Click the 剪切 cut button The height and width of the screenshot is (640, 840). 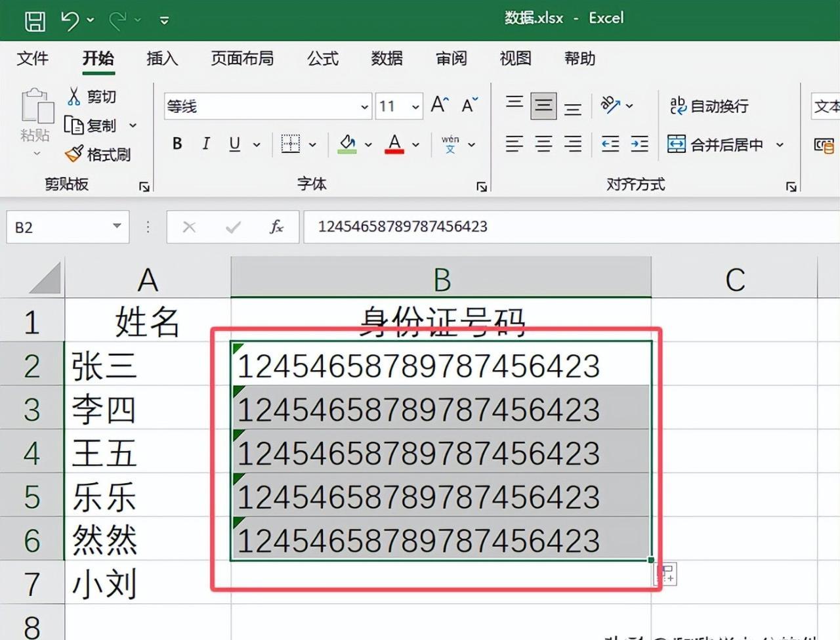coord(92,96)
